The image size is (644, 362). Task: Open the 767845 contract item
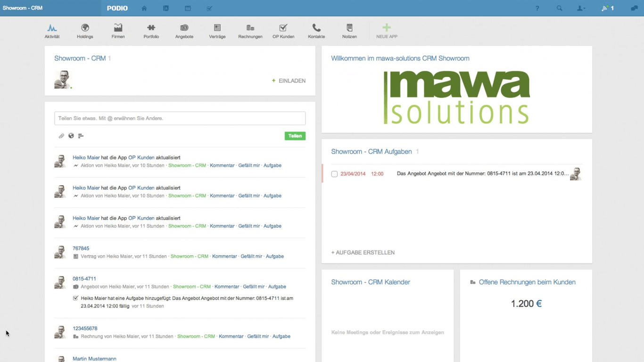(81, 248)
